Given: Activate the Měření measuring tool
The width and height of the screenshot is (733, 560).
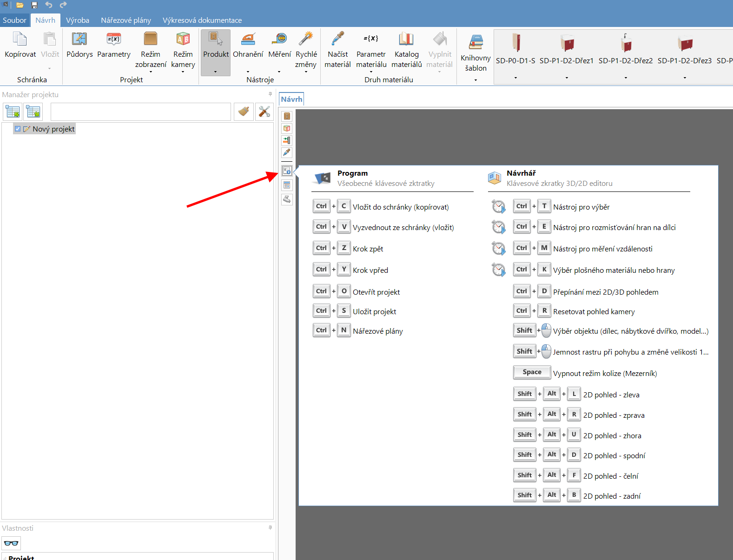Looking at the screenshot, I should (279, 40).
